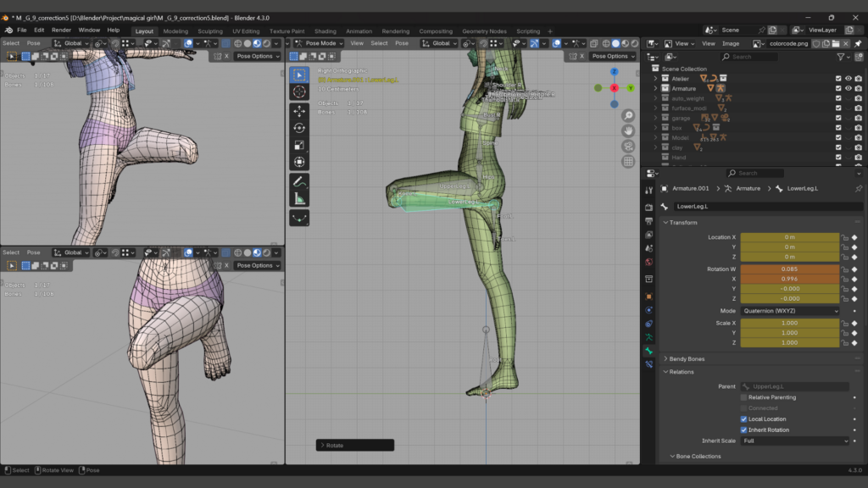Toggle orthographic/perspective grid gizmo button
This screenshot has width=868, height=488.
coord(628,161)
